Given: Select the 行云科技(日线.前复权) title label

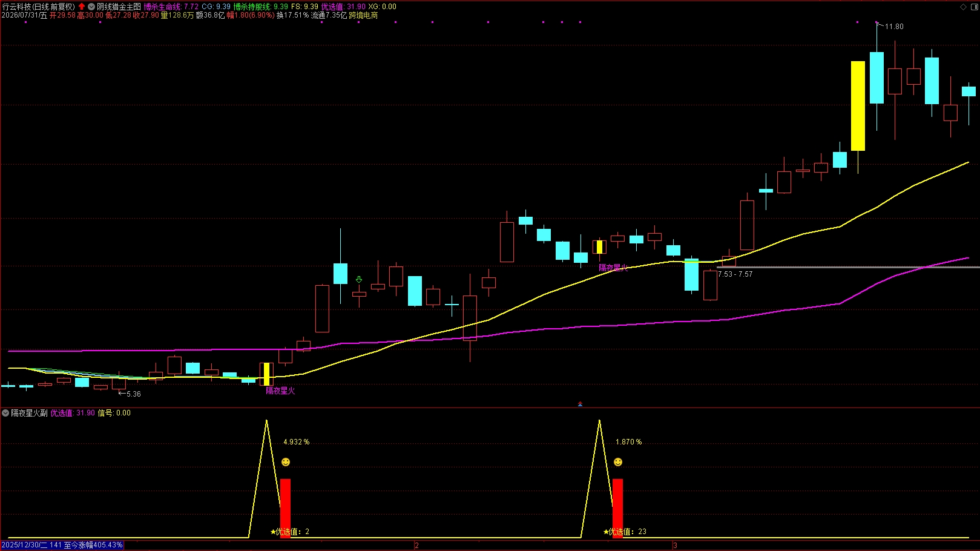Looking at the screenshot, I should 39,7.
